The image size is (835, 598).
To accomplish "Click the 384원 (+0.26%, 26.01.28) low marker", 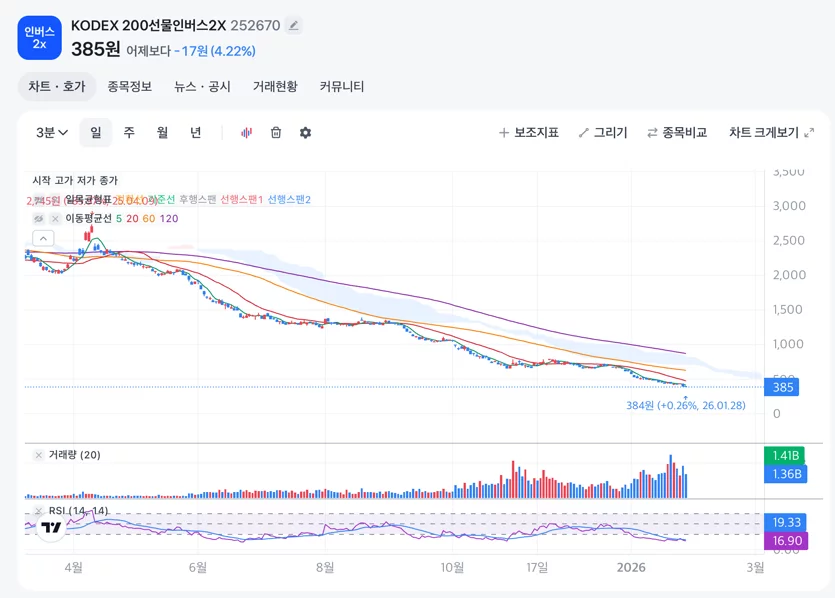I will tap(685, 405).
